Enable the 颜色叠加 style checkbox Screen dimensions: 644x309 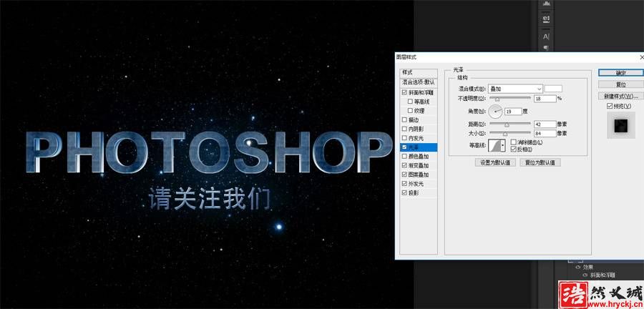tap(404, 157)
